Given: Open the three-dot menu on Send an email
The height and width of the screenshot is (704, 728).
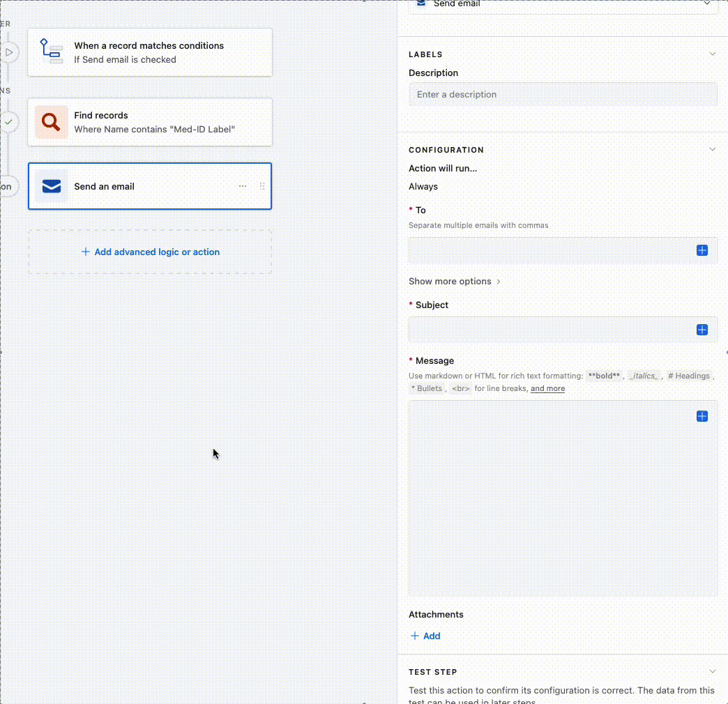Looking at the screenshot, I should pyautogui.click(x=243, y=186).
